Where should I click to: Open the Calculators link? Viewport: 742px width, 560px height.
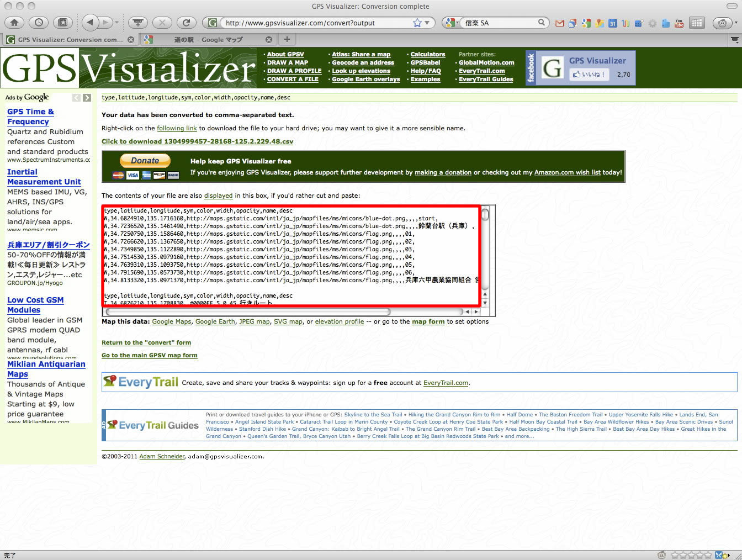point(428,54)
